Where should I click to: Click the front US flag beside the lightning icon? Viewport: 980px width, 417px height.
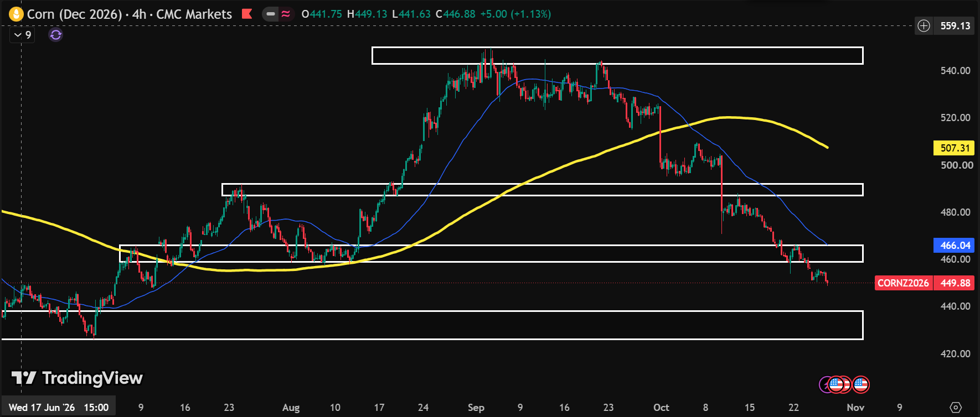coord(836,384)
